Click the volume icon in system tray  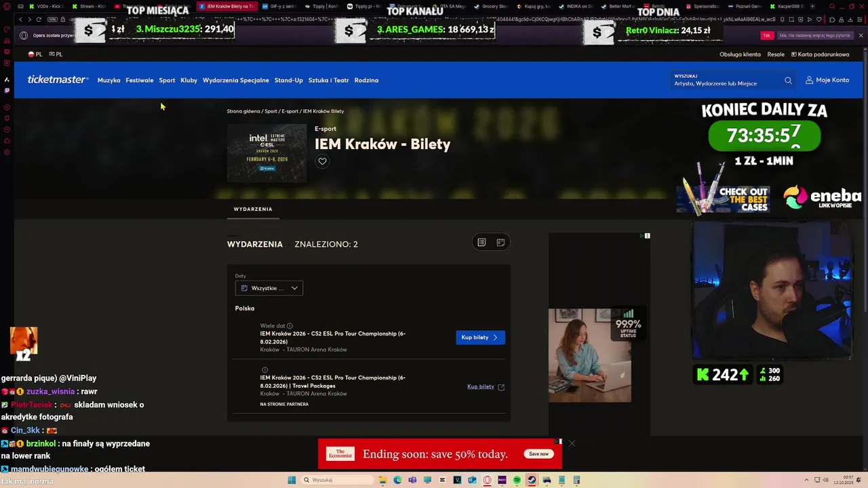[x=825, y=480]
